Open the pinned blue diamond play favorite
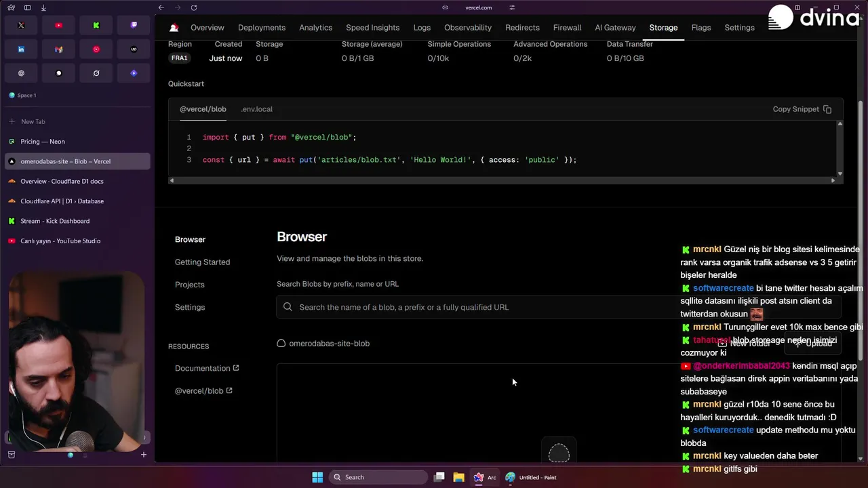The height and width of the screenshot is (488, 868). pyautogui.click(x=134, y=73)
